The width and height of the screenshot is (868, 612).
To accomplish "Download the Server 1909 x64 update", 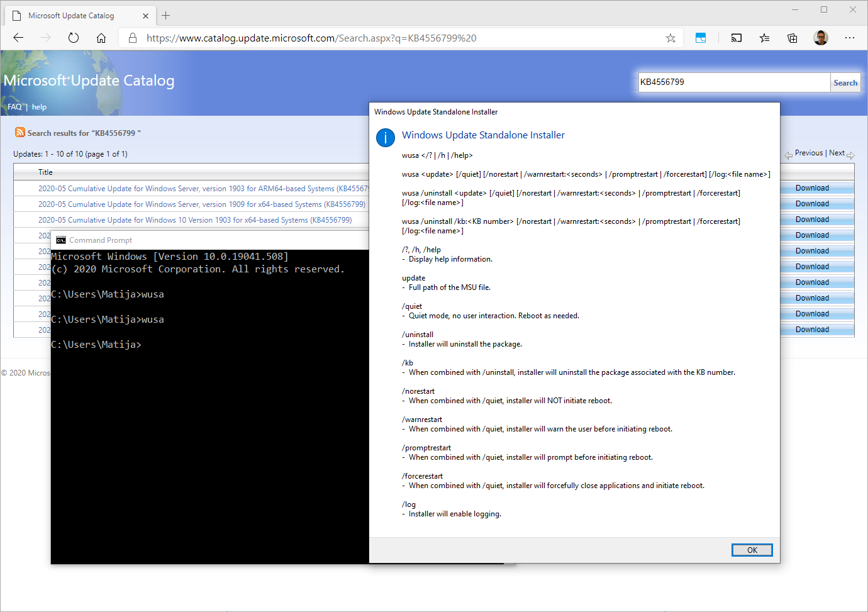I will coord(812,204).
